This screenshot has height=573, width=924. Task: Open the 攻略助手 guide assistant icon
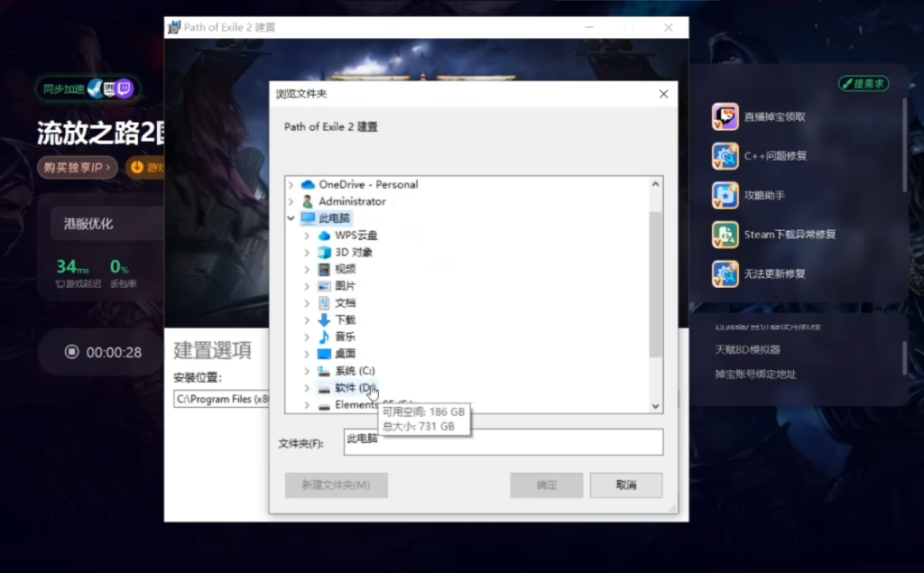725,195
